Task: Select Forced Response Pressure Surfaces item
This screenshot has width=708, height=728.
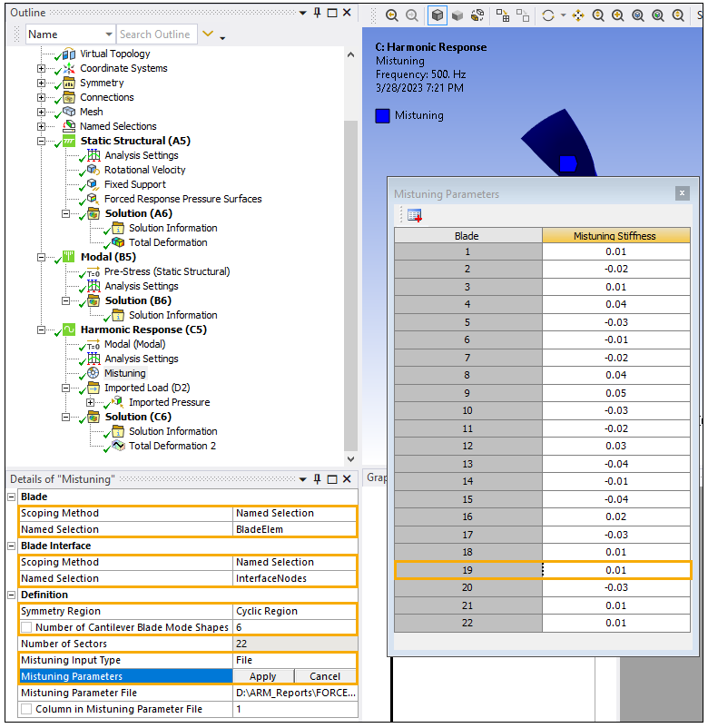Action: [183, 199]
